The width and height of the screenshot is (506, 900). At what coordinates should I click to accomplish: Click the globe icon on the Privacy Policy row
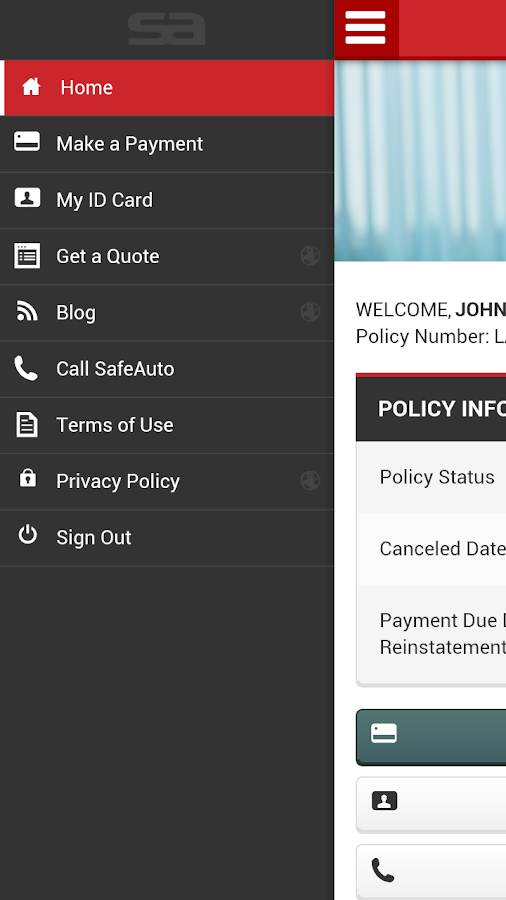pyautogui.click(x=310, y=481)
